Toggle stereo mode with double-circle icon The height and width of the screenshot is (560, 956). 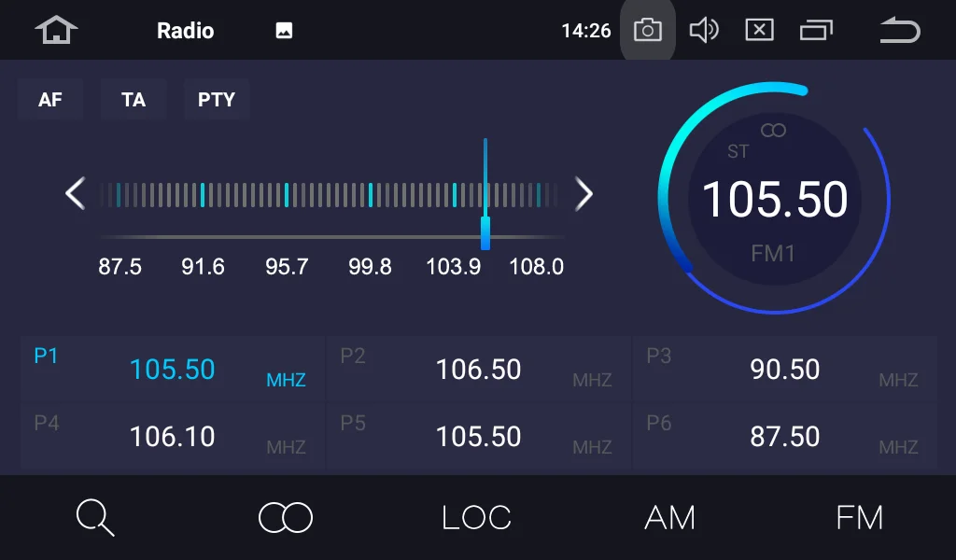pos(286,517)
